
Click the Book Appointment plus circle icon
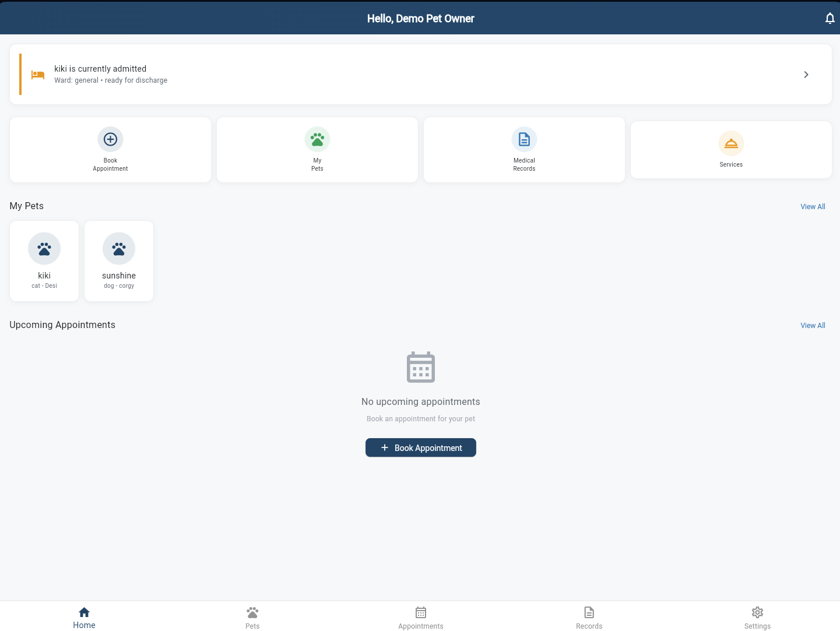tap(110, 139)
